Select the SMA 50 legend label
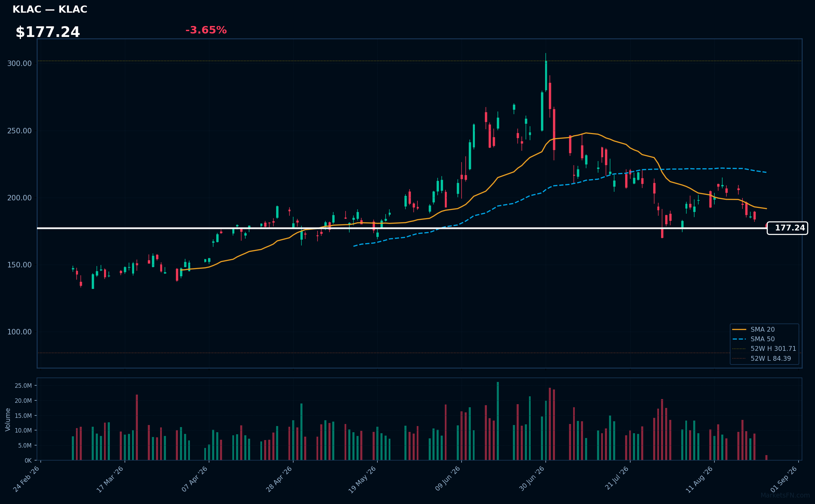815x504 pixels. [763, 339]
